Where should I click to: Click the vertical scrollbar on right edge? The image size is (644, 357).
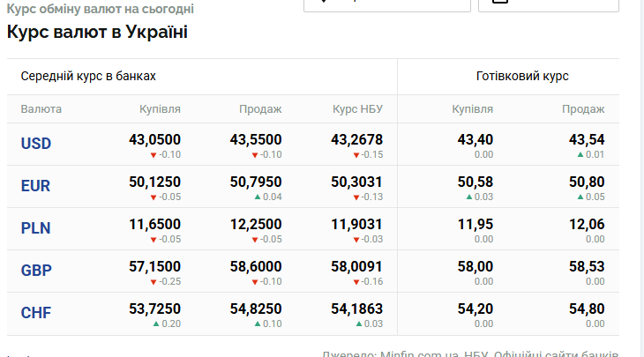[x=639, y=176]
